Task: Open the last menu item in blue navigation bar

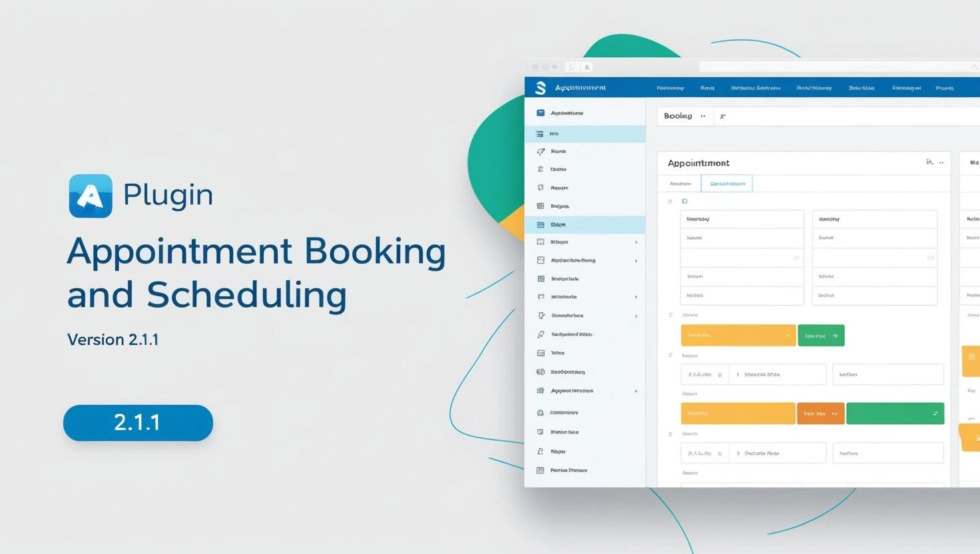Action: pos(944,88)
